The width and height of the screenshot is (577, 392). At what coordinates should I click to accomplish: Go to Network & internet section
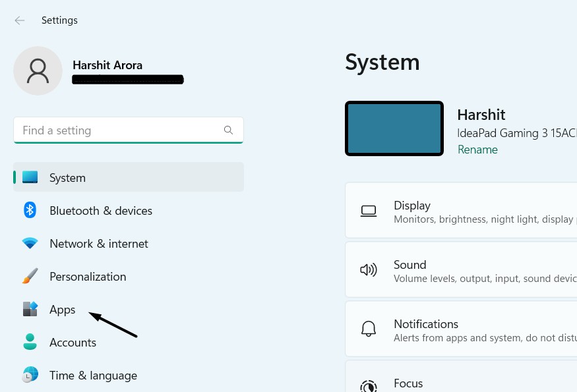99,244
